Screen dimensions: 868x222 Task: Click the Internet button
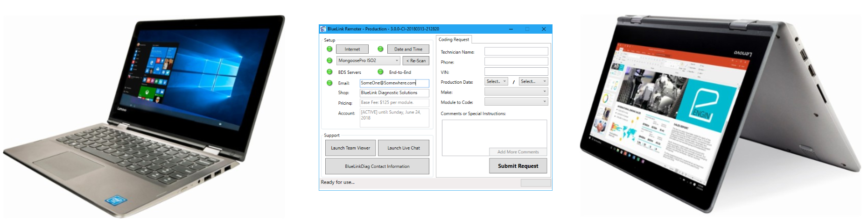click(352, 49)
